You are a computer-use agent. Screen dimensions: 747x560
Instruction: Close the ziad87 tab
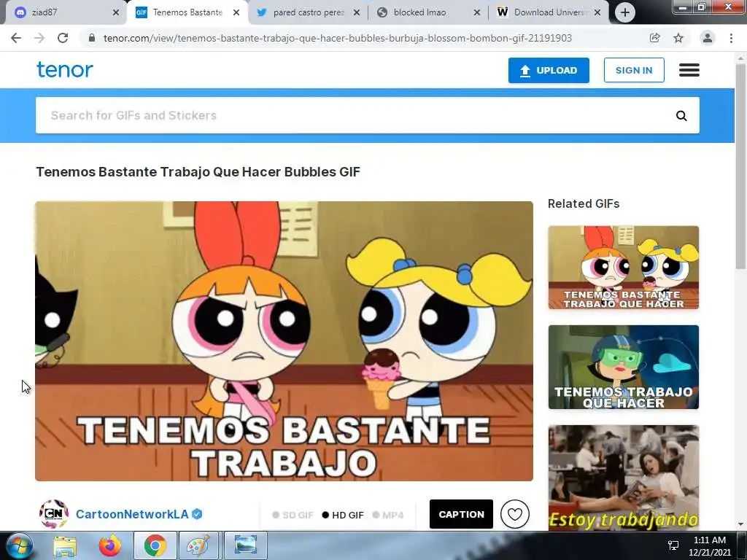coord(116,13)
